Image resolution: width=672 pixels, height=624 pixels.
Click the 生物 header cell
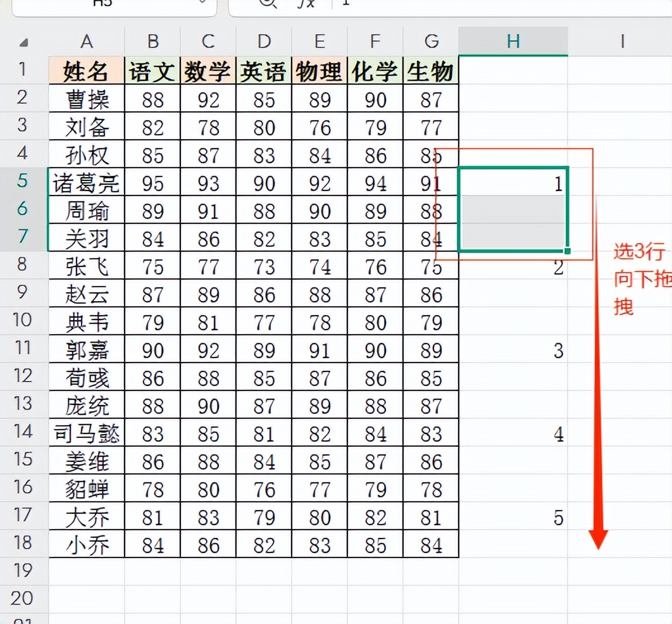(431, 70)
